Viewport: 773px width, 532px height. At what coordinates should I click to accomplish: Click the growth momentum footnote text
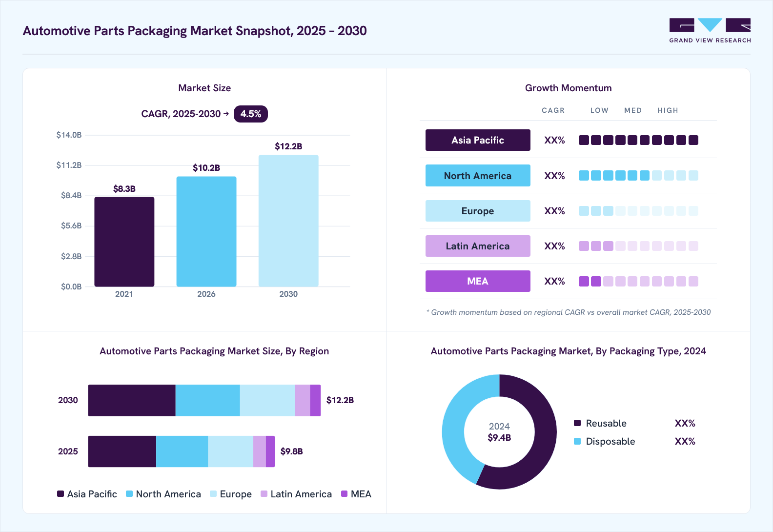coord(569,312)
